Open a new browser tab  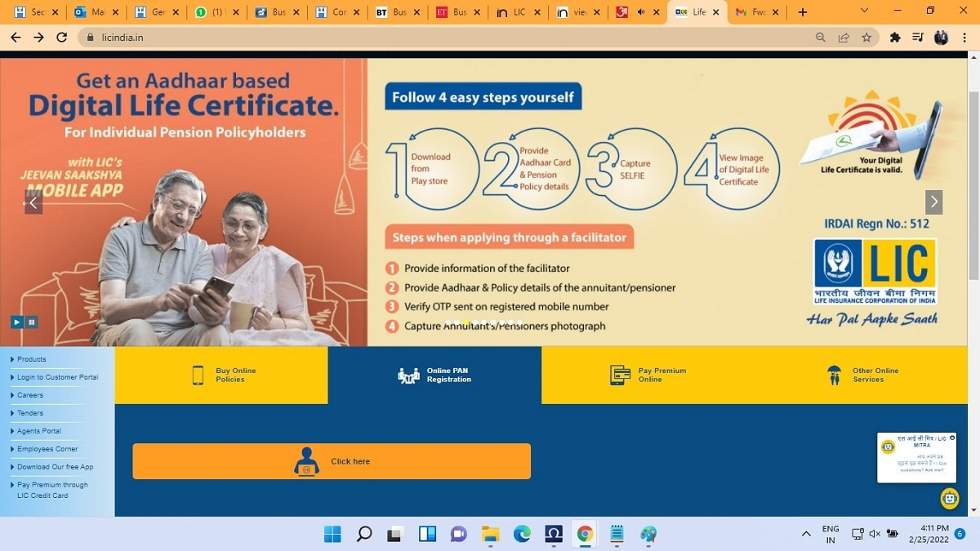click(x=803, y=12)
